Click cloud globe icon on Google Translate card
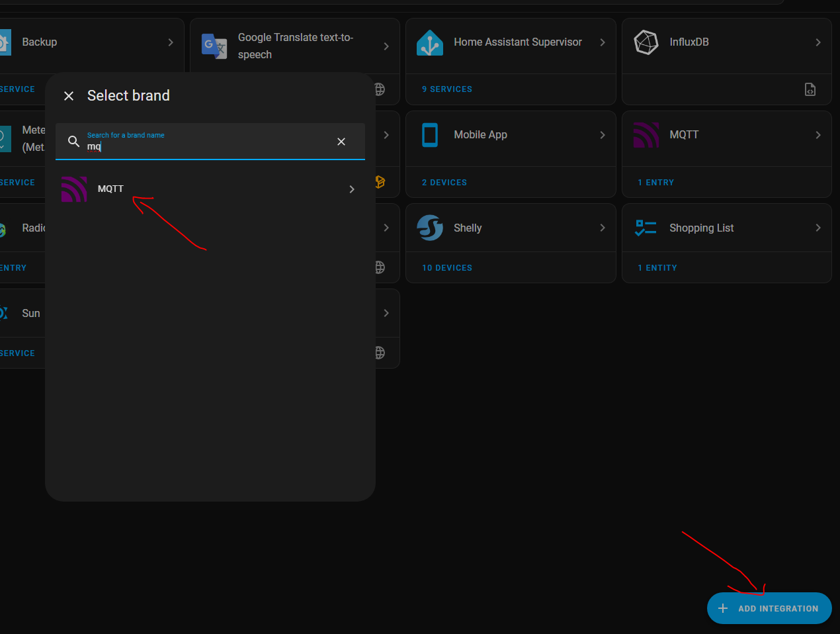840x634 pixels. (380, 89)
